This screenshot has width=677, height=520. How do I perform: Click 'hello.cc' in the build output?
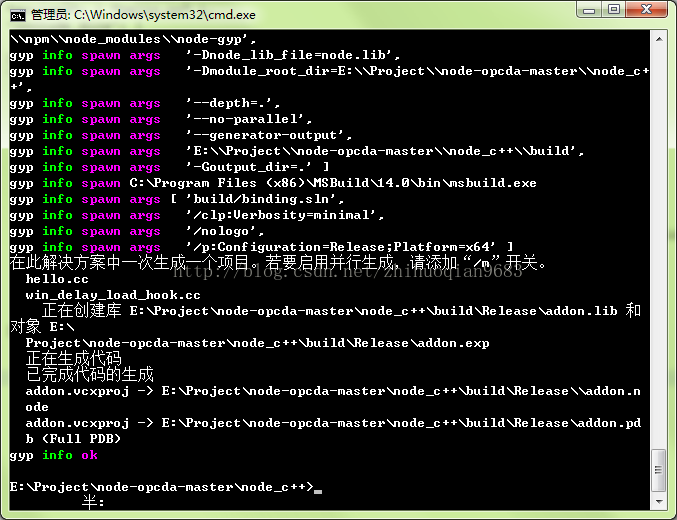57,279
